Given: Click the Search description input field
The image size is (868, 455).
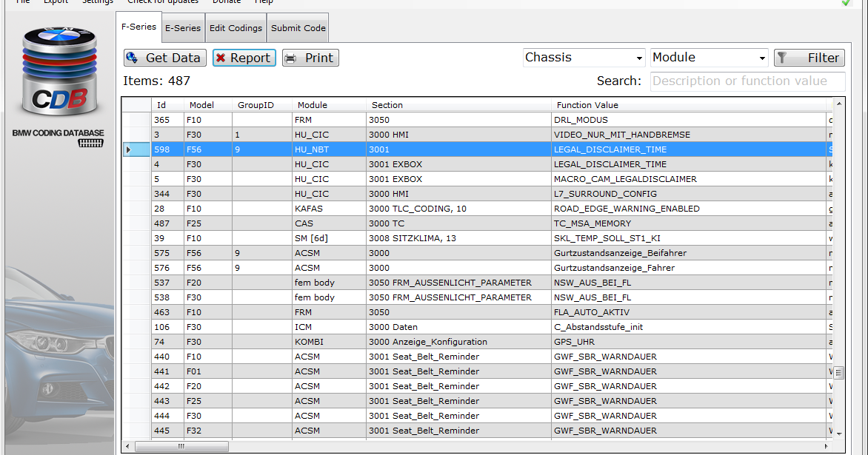Looking at the screenshot, I should (747, 81).
